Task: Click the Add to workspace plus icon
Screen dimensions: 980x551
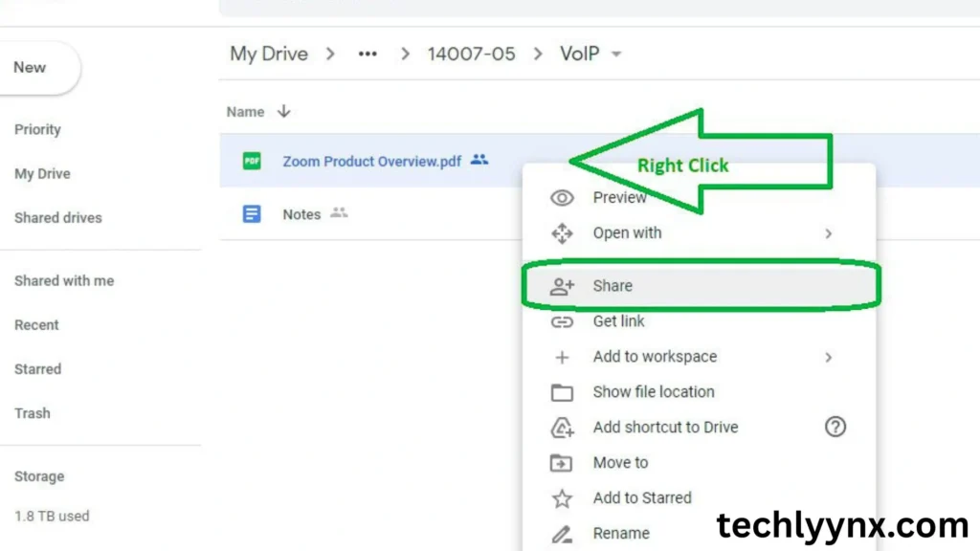Action: (x=562, y=358)
